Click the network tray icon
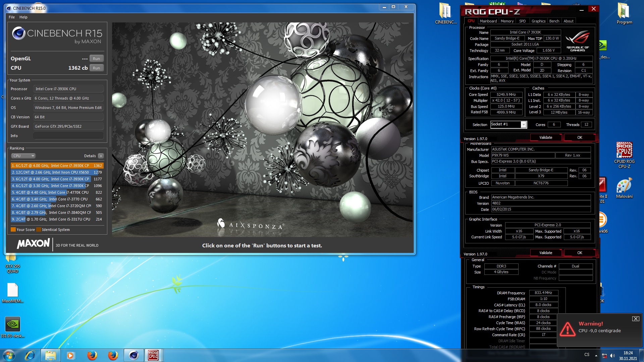This screenshot has height=362, width=644. pyautogui.click(x=604, y=355)
